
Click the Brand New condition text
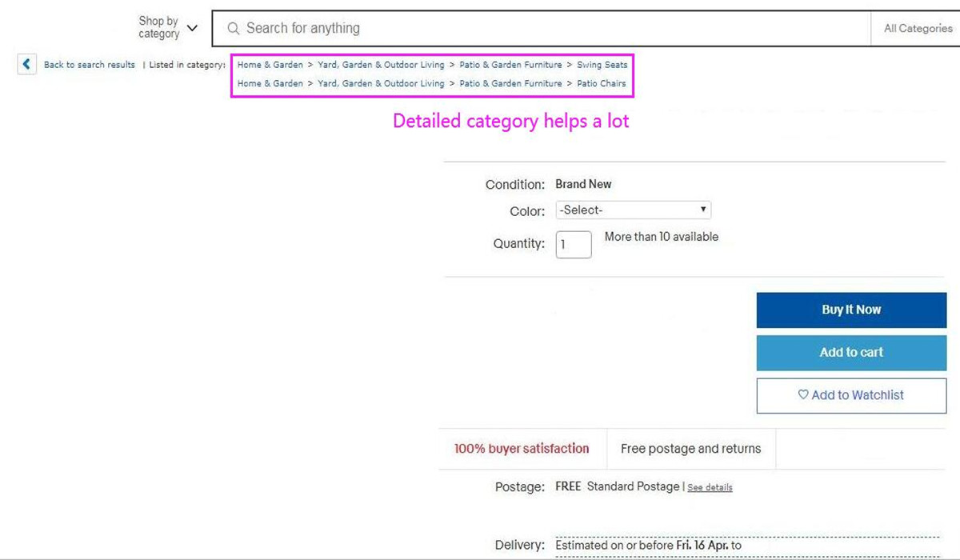[x=583, y=184]
